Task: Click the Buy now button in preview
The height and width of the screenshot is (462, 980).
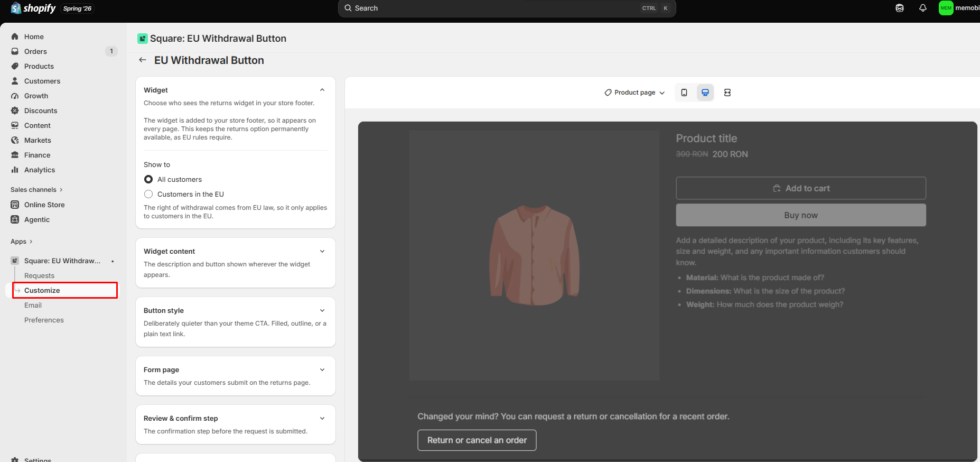Action: pyautogui.click(x=801, y=215)
